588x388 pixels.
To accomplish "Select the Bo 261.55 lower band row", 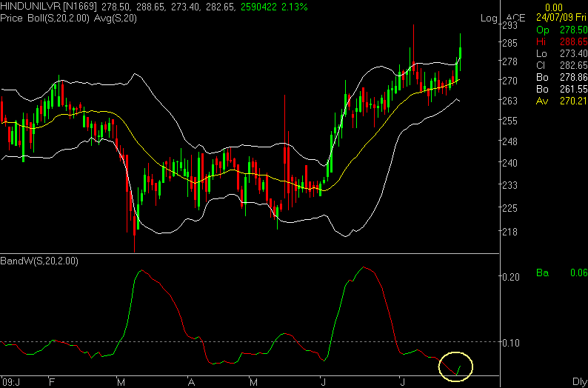I will click(562, 89).
